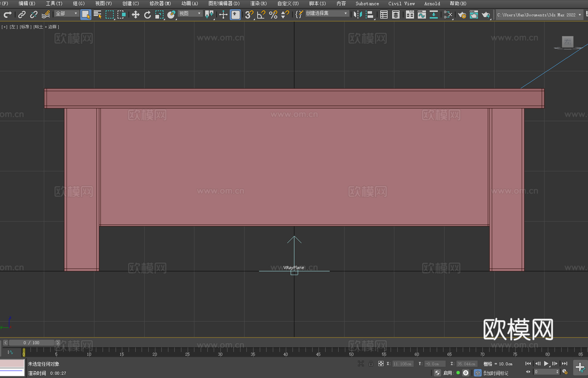Viewport: 588px width, 378px height.
Task: Open Rendered Frame Window icon
Action: click(x=474, y=14)
